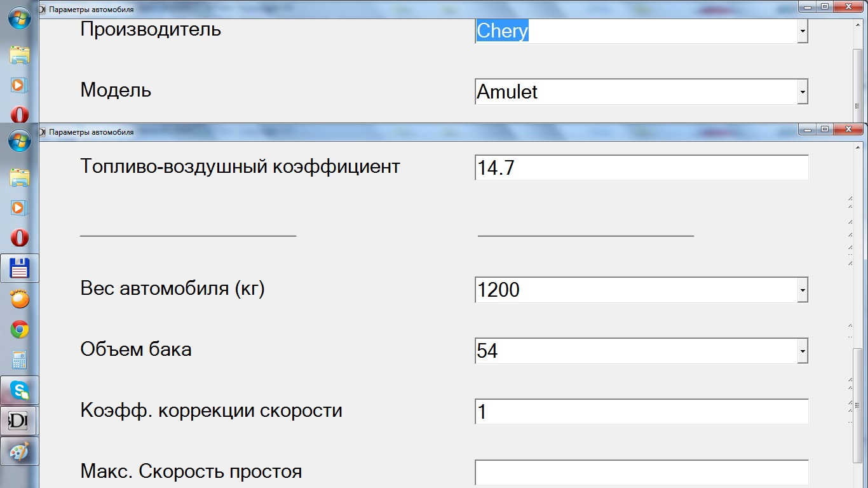The image size is (868, 488).
Task: Open the Explorer folder icon in the Chrome strip
Action: (x=20, y=177)
